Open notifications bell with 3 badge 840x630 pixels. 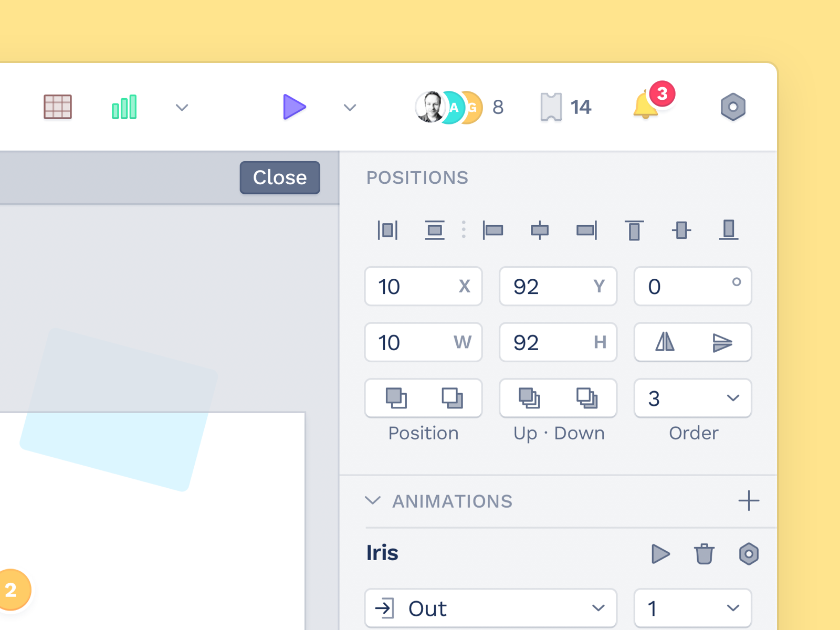coord(646,106)
